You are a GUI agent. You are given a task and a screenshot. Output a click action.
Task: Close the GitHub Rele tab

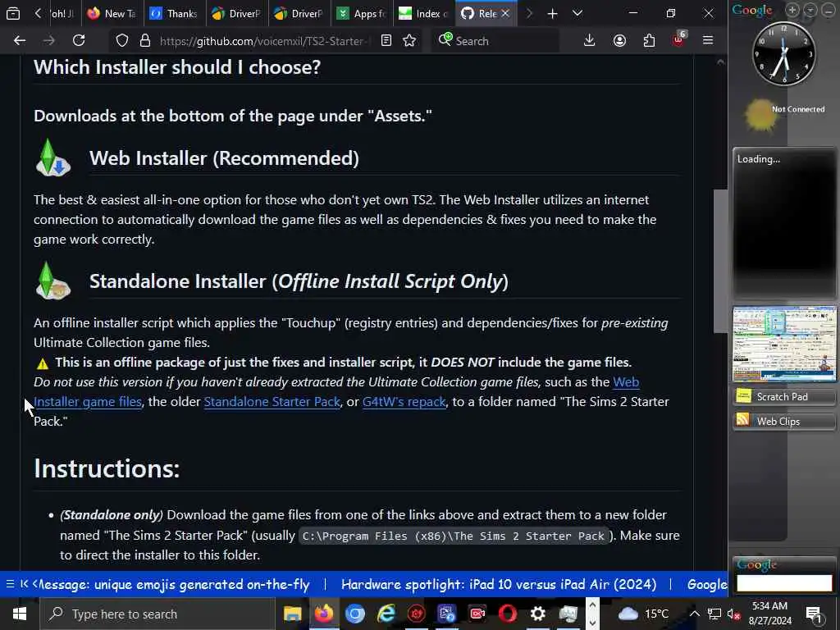click(x=505, y=13)
